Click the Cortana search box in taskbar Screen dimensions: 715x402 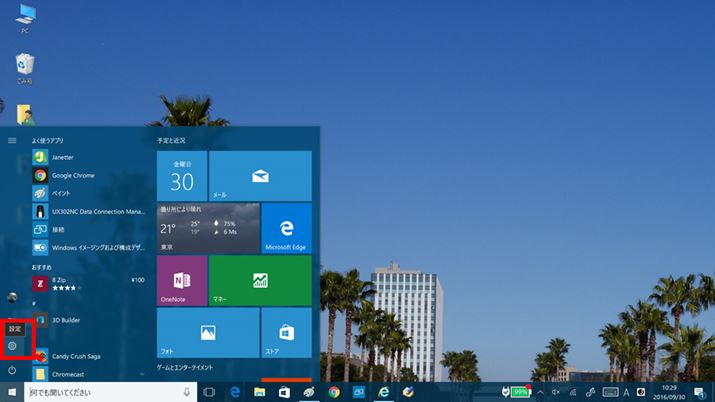100,392
